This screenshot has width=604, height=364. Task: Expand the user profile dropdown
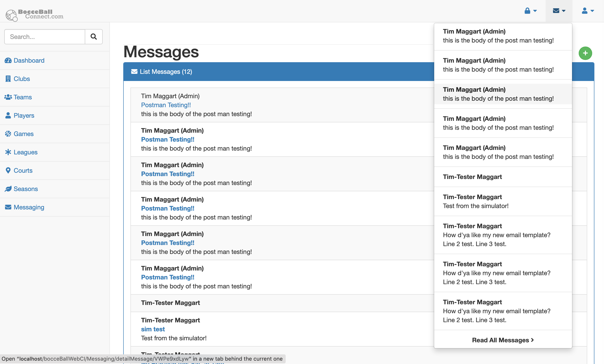[x=587, y=11]
